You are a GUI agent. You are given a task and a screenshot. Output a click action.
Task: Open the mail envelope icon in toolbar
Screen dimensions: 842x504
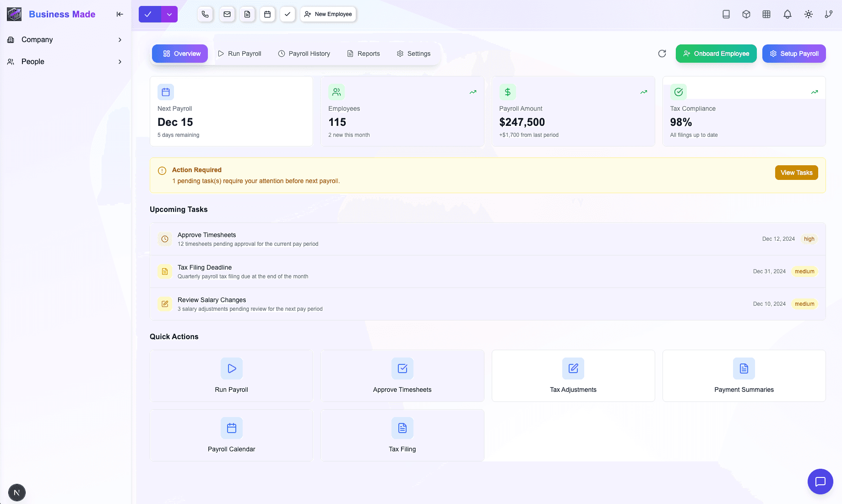[x=227, y=14]
